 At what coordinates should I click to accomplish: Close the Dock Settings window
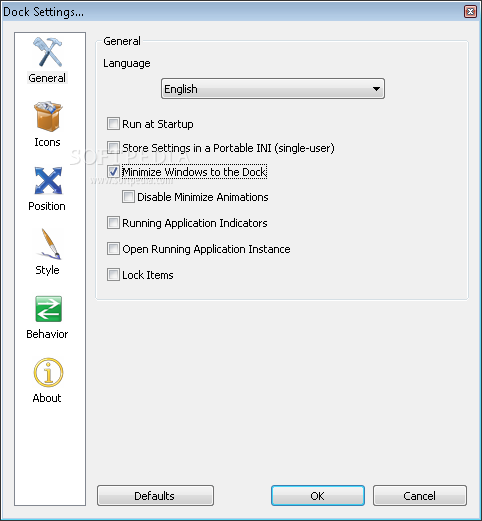470,12
